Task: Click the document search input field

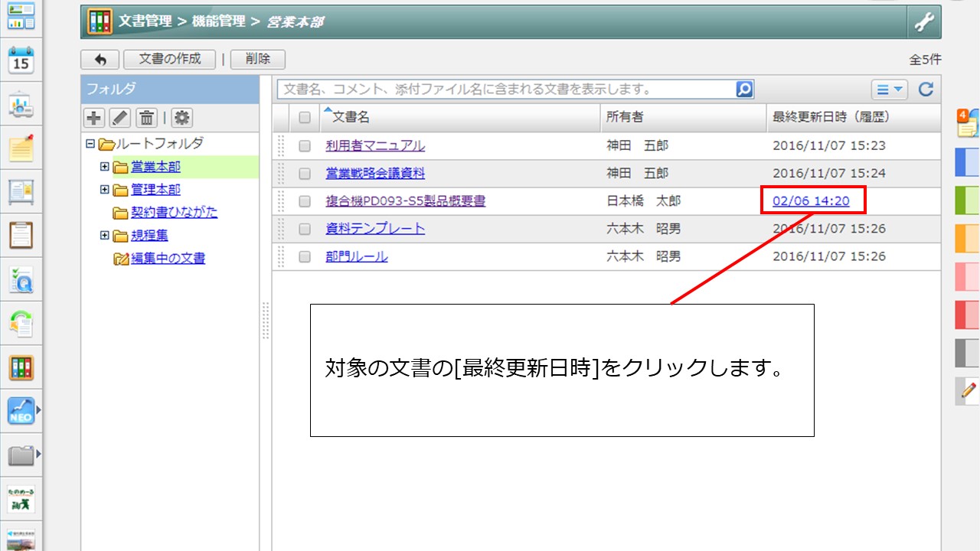Action: [x=505, y=90]
